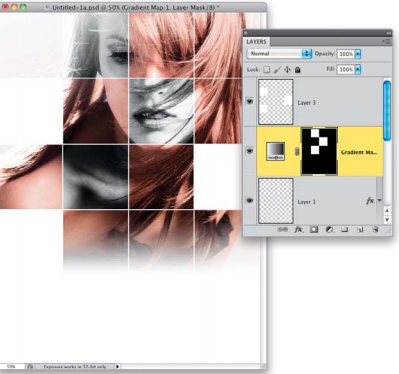Viewport: 399px width, 374px height.
Task: Create new fill or adjustment layer icon
Action: [x=329, y=230]
